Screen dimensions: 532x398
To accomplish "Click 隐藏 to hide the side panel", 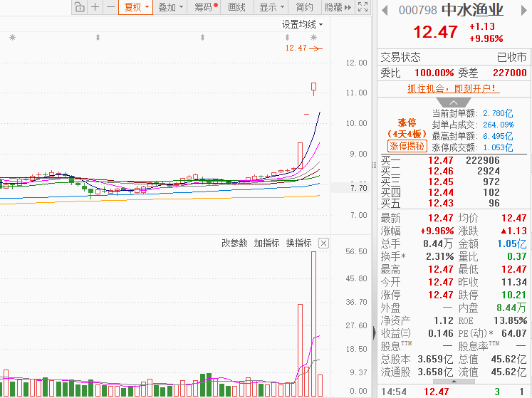I will point(338,7).
